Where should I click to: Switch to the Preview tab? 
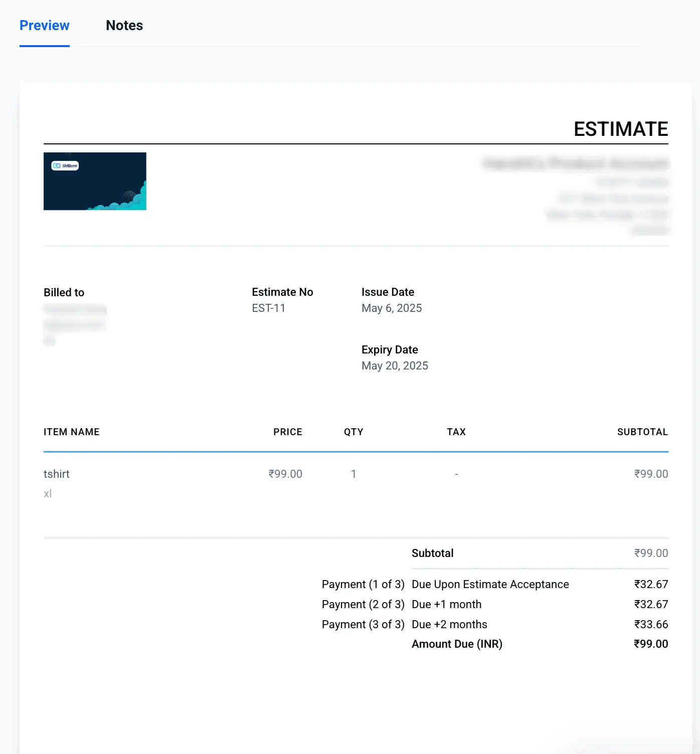pyautogui.click(x=44, y=26)
